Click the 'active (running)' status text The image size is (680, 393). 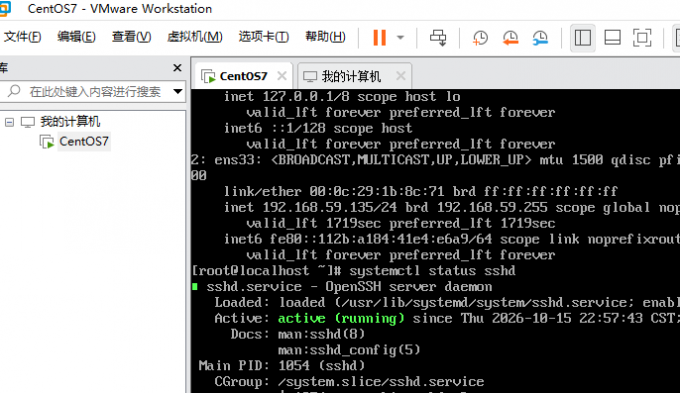[x=341, y=318]
